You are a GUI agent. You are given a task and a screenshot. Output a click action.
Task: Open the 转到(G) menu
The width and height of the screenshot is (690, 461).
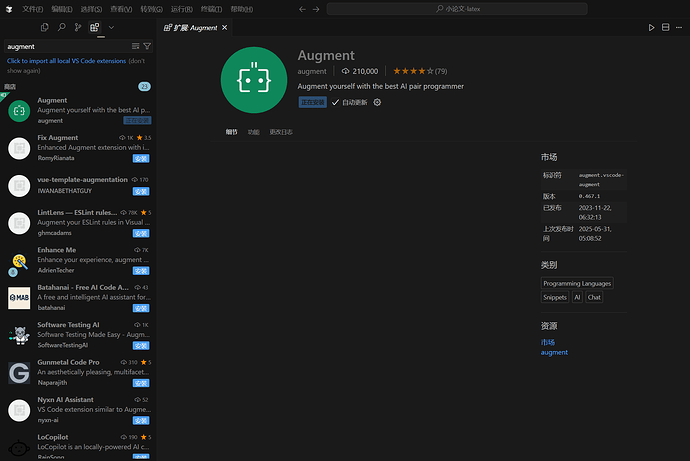151,9
